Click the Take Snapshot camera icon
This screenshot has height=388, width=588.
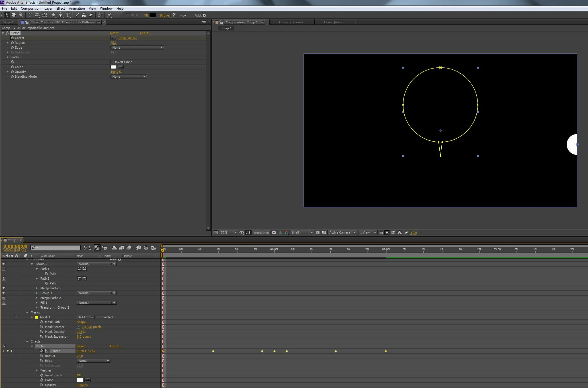coord(274,232)
